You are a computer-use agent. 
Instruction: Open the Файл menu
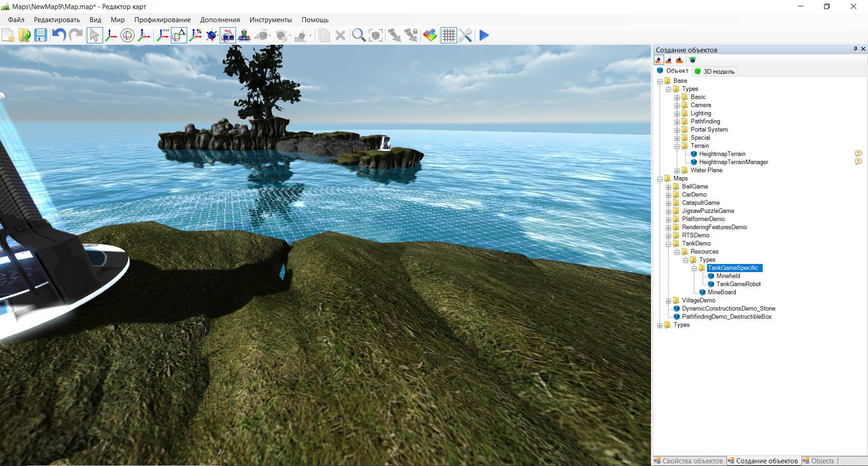coord(16,20)
